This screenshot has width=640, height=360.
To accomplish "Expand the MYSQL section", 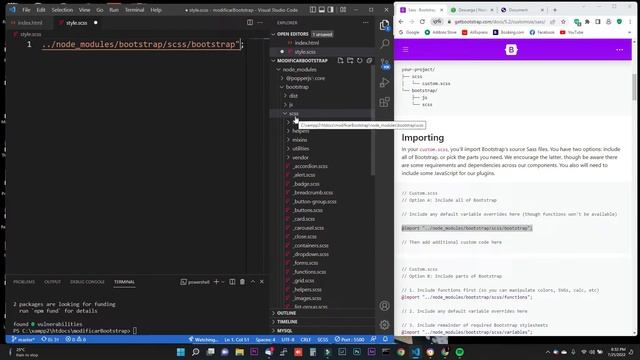I will [x=274, y=331].
